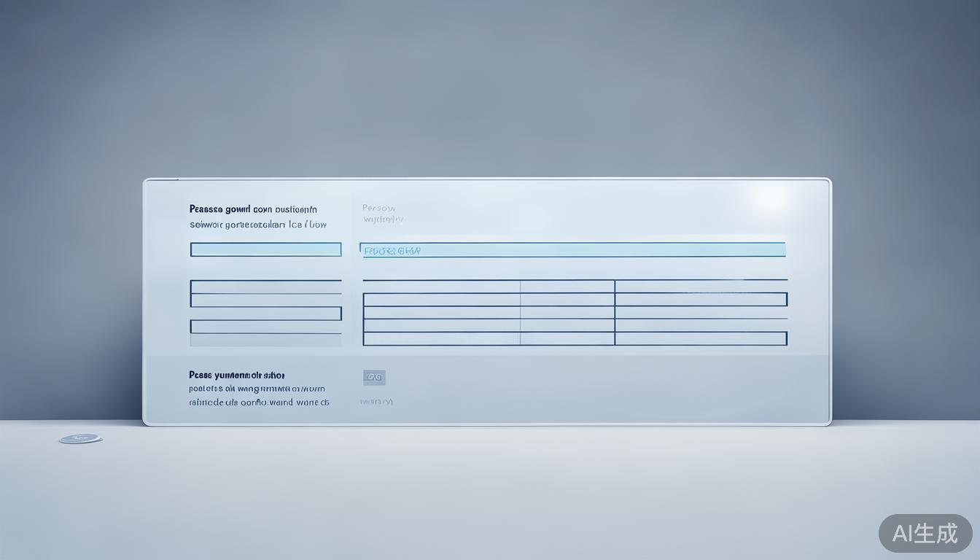Click the small round disc on the desk
The height and width of the screenshot is (560, 980).
pos(80,439)
